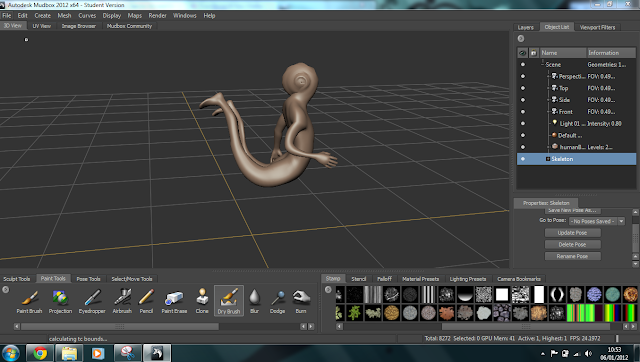Select the golden textured sphere stamp
The width and height of the screenshot is (640, 362).
coord(391,313)
